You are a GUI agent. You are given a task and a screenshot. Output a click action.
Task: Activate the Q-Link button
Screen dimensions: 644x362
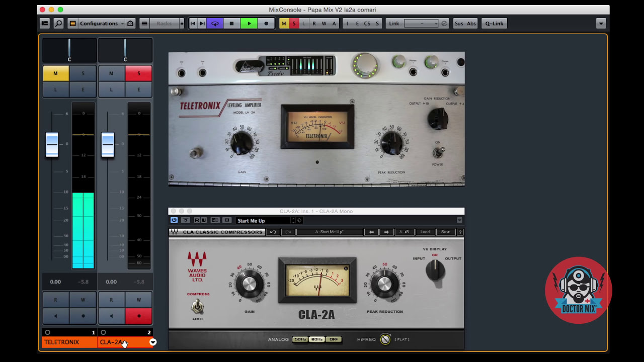point(494,24)
